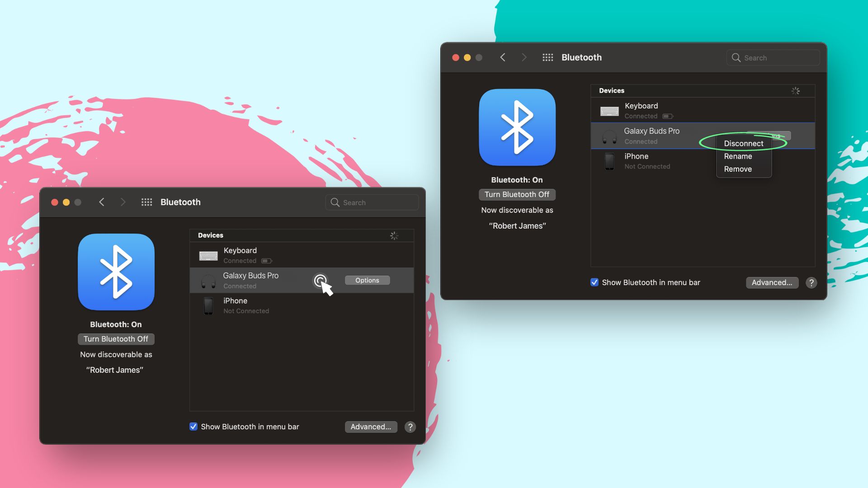Select Disconnect from context menu
Image resolution: width=868 pixels, height=488 pixels.
pyautogui.click(x=743, y=144)
